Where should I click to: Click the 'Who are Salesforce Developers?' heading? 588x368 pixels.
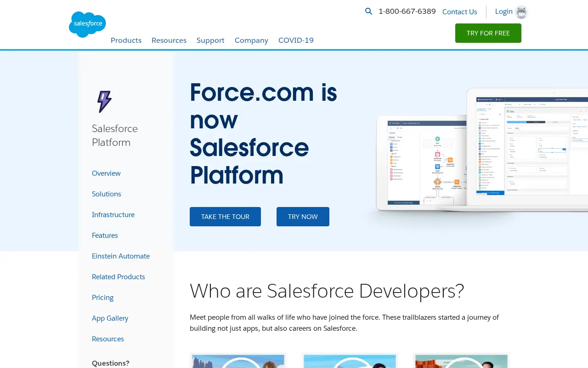click(327, 291)
